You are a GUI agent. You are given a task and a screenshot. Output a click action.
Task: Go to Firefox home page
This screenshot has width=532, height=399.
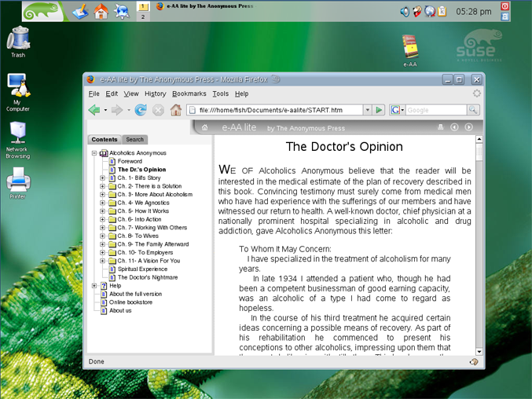point(176,110)
